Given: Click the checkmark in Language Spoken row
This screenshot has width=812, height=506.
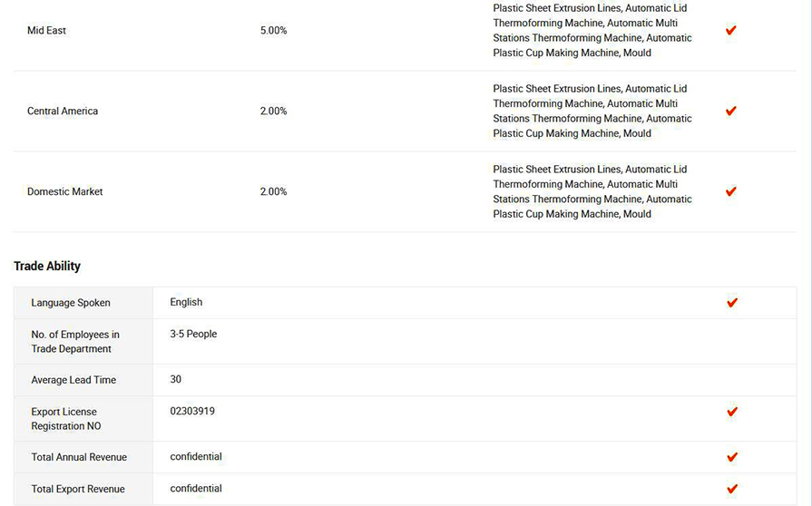Looking at the screenshot, I should pos(732,303).
